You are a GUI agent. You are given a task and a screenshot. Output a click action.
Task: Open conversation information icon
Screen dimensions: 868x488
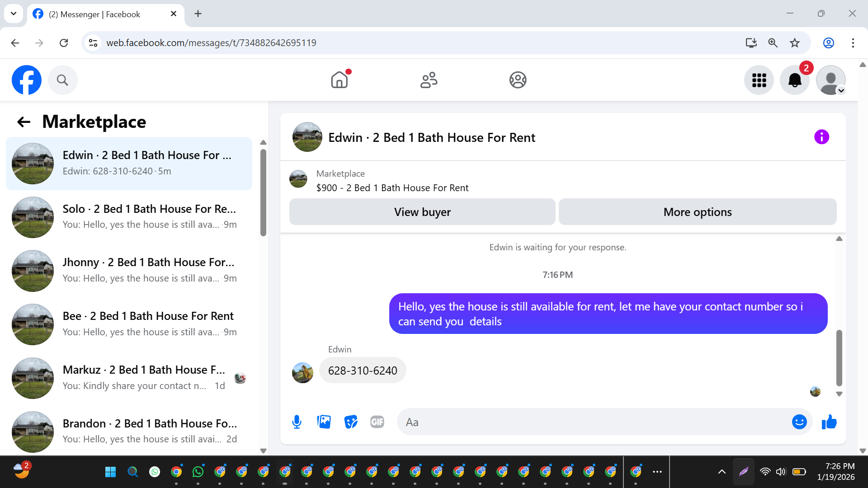pyautogui.click(x=821, y=137)
